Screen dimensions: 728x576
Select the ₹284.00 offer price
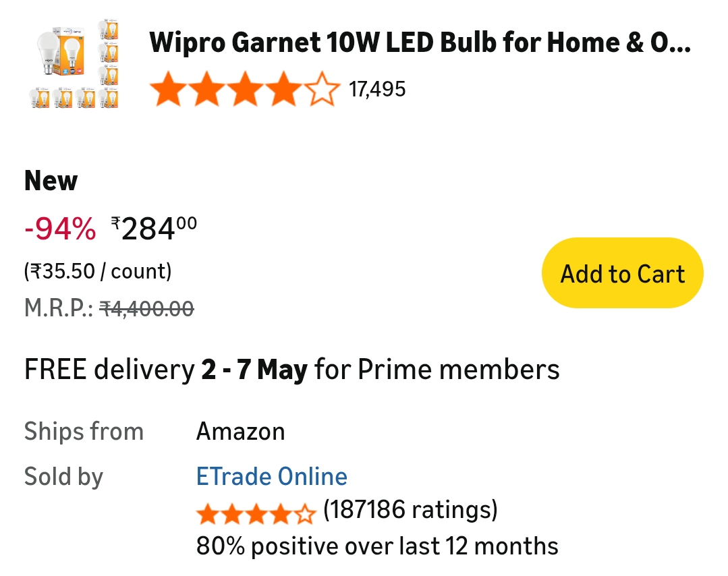click(x=155, y=229)
